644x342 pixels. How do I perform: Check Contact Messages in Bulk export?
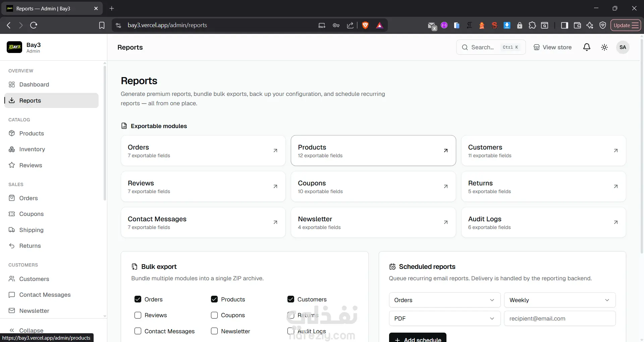(x=138, y=331)
